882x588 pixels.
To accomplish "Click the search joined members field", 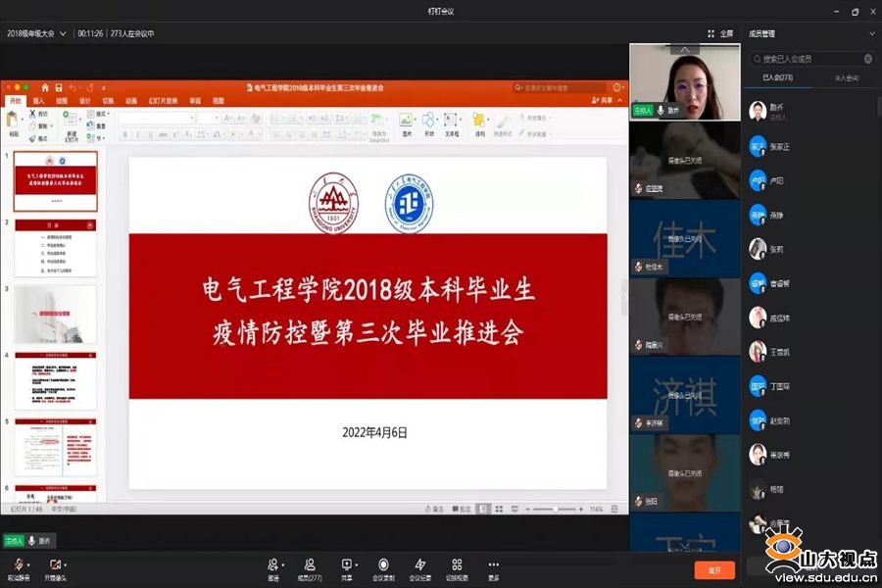I will pos(809,59).
